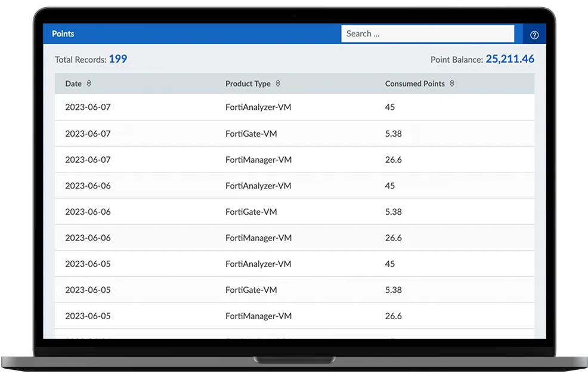This screenshot has height=380, width=588.
Task: Click date 2023-06-06 in the FortiManager-VM row
Action: tap(88, 238)
